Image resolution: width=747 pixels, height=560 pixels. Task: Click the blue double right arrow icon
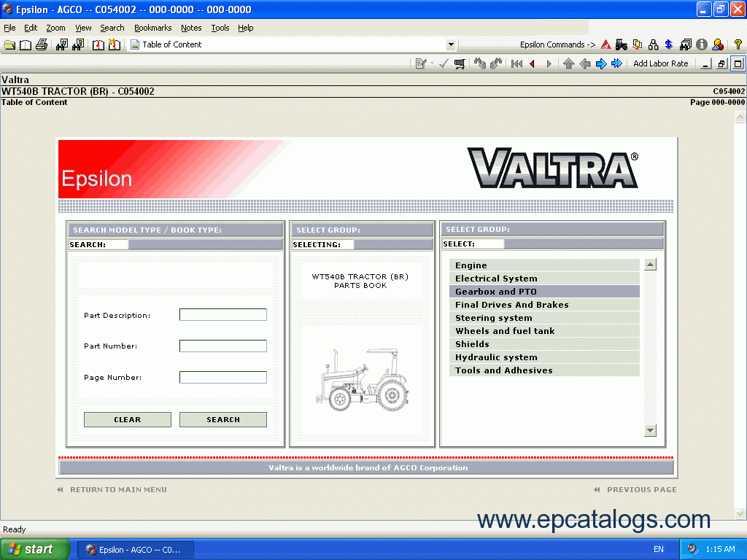coord(617,63)
